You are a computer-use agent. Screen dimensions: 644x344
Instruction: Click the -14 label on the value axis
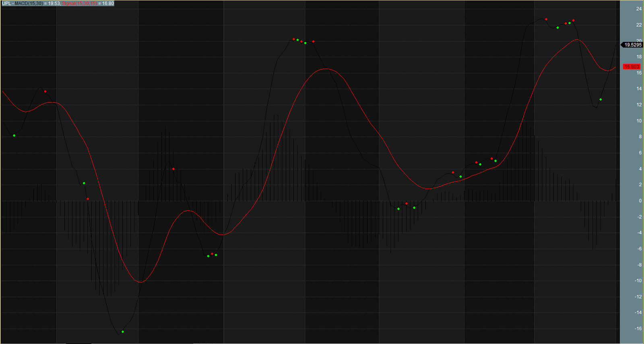click(x=638, y=313)
